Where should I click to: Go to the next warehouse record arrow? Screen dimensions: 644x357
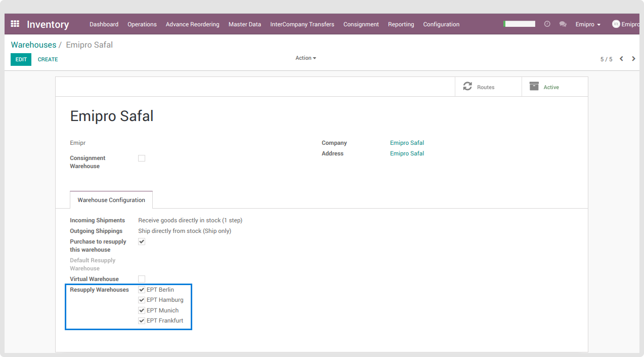pyautogui.click(x=633, y=59)
